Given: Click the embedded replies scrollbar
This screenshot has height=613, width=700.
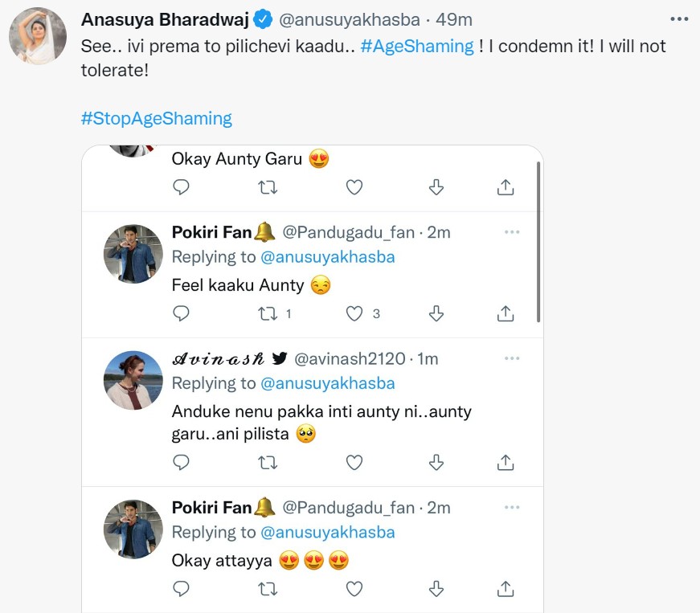Looking at the screenshot, I should point(538,241).
